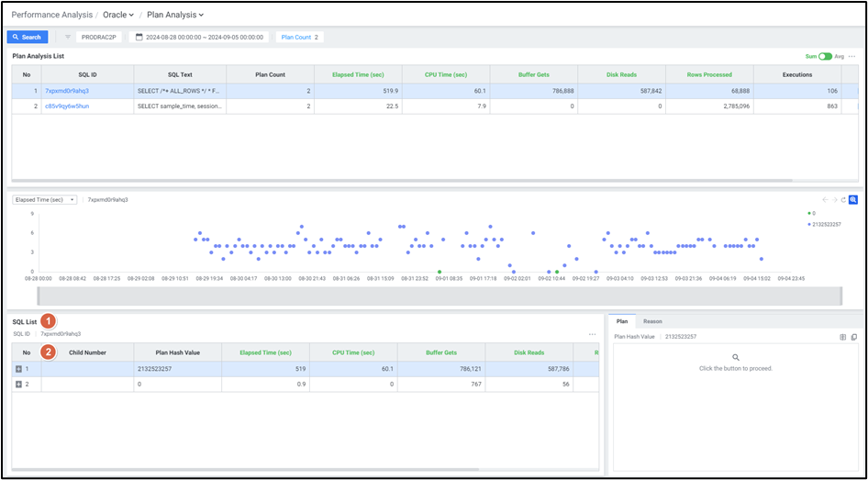This screenshot has height=480, width=868.
Task: Click the chart zoom magnifier icon
Action: [x=853, y=199]
